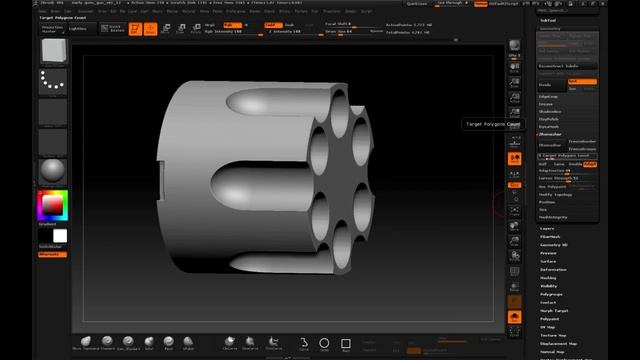Toggle Zadd sculpt mode
This screenshot has width=640, height=360.
[273, 25]
